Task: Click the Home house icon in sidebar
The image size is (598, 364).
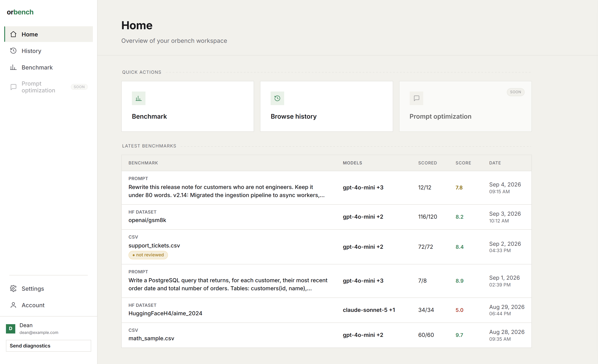Action: pos(13,34)
